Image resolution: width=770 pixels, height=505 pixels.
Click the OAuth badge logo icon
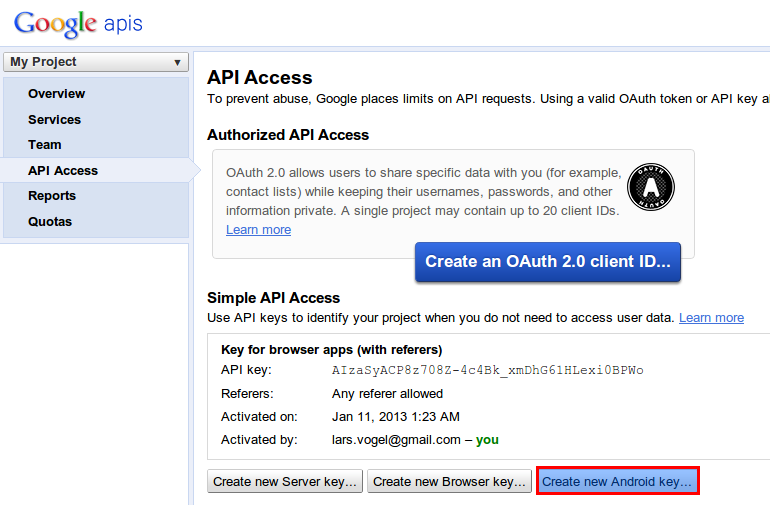pyautogui.click(x=650, y=188)
